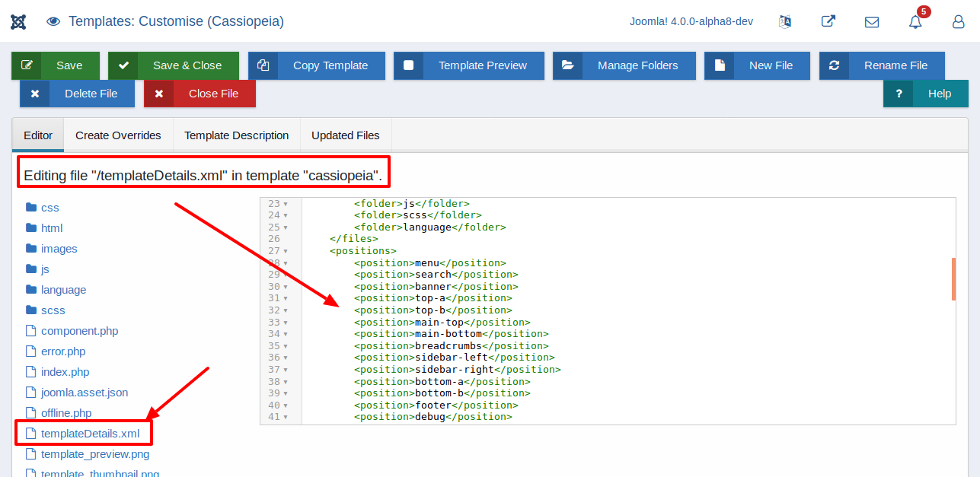The width and height of the screenshot is (980, 477).
Task: Open notifications bell with 5 badge
Action: (x=916, y=21)
